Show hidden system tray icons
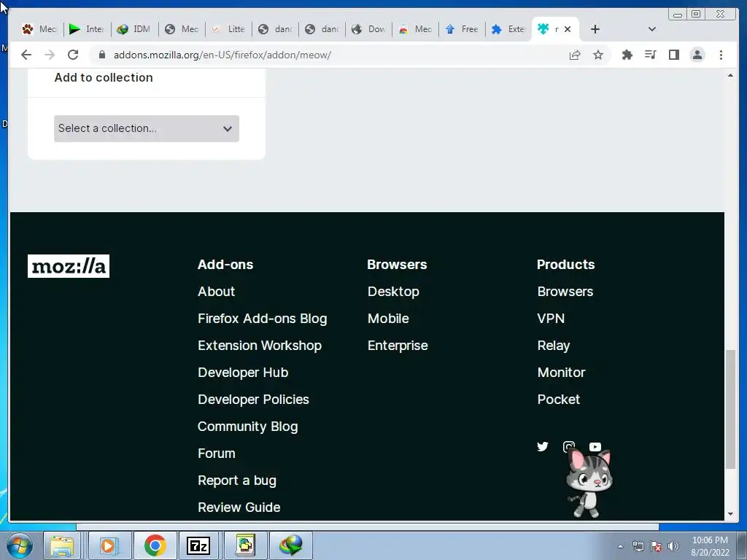This screenshot has width=747, height=560. (x=620, y=546)
